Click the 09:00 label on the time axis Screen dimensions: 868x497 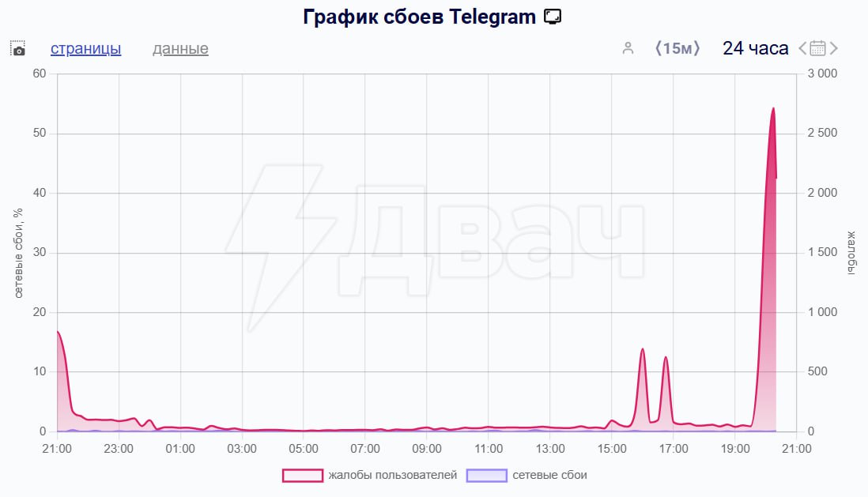click(427, 449)
